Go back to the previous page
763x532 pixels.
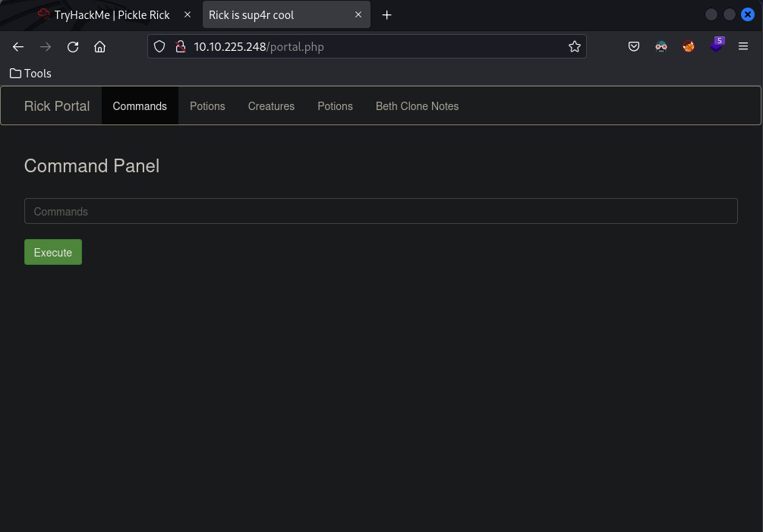18,47
